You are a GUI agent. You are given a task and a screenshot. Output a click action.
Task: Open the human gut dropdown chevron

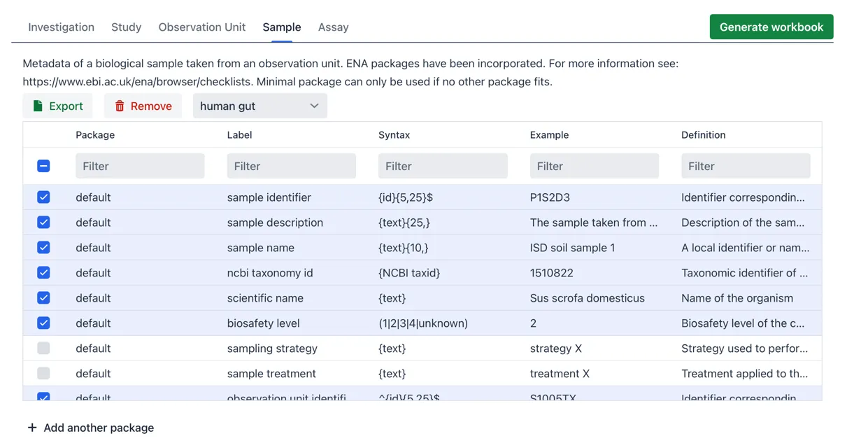[314, 106]
